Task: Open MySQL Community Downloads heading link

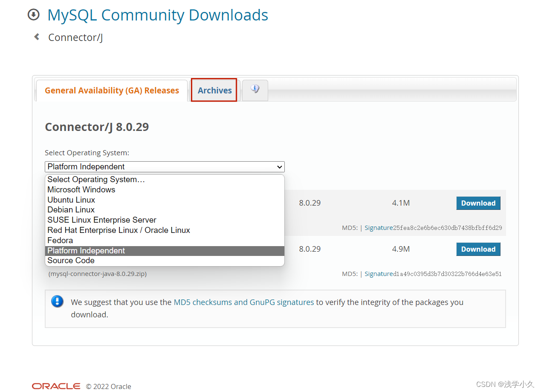Action: [158, 15]
